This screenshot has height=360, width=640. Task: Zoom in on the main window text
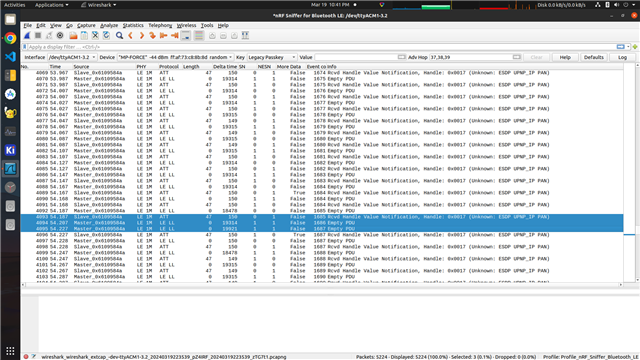212,36
